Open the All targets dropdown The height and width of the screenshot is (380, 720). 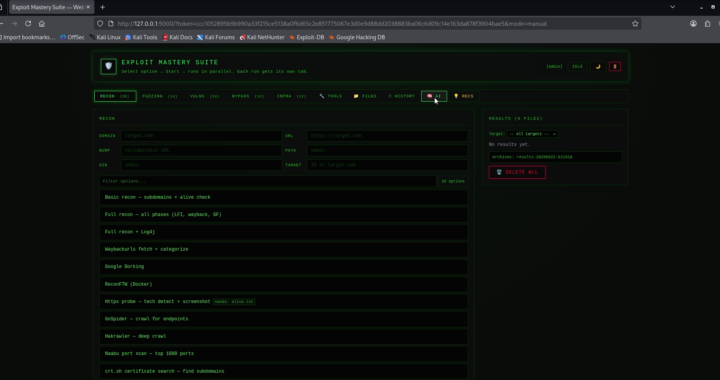coord(533,134)
